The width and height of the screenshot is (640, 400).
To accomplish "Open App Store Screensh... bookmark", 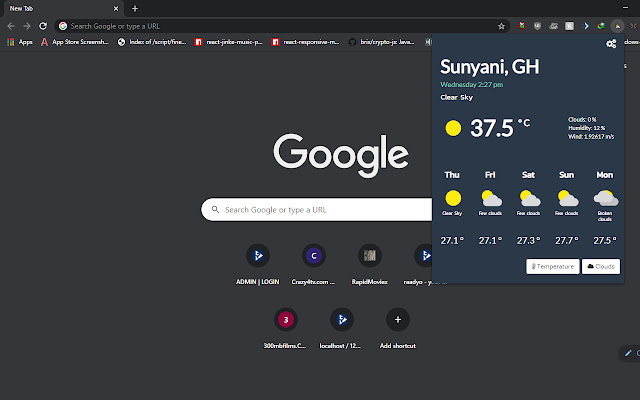I will pyautogui.click(x=75, y=42).
